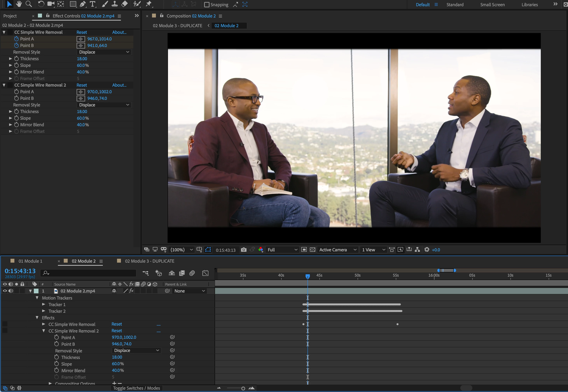Toggle Point A stopwatch in first Wire Removal
The width and height of the screenshot is (568, 392).
pos(17,39)
